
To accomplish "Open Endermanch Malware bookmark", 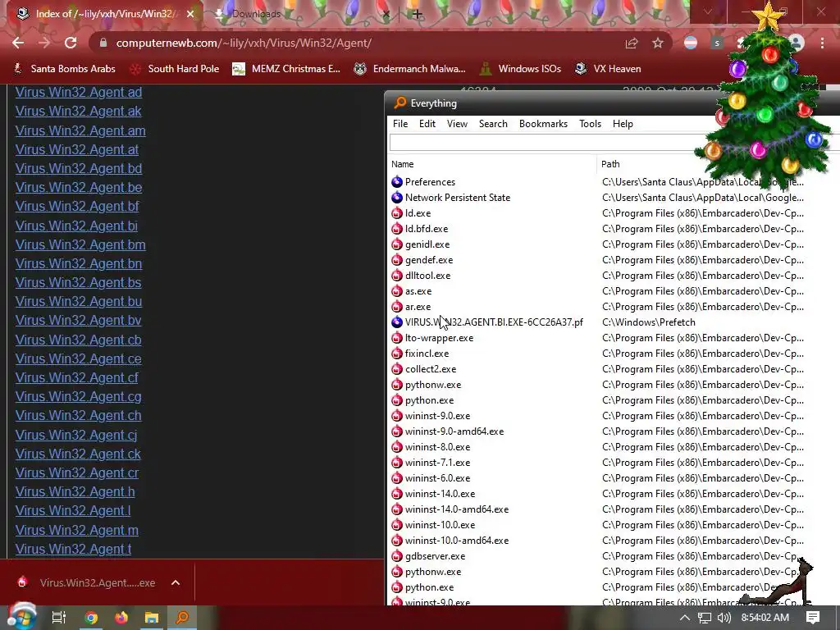I will [410, 69].
